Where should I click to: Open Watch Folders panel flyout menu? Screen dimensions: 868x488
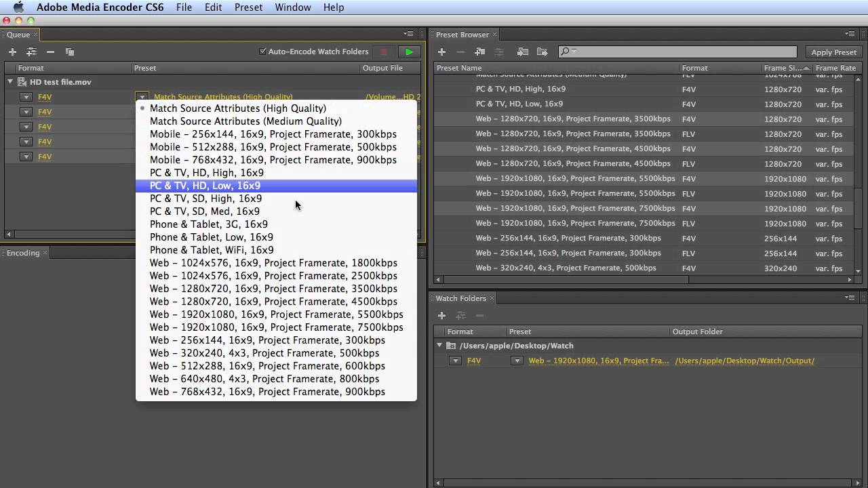click(850, 298)
